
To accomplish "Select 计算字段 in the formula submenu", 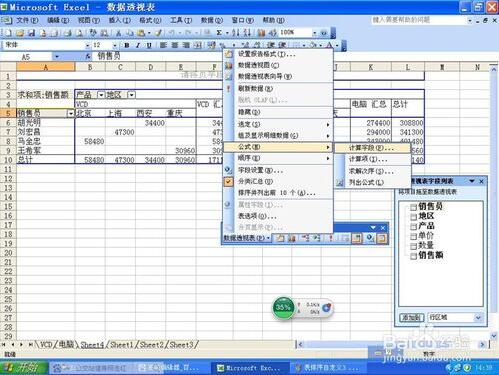I will [372, 148].
